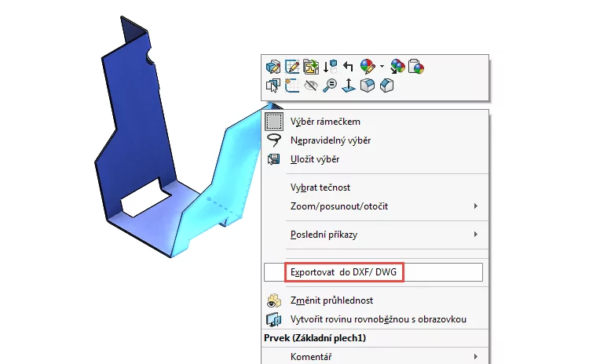Open the Edit Appearance color ball icon

[368, 67]
